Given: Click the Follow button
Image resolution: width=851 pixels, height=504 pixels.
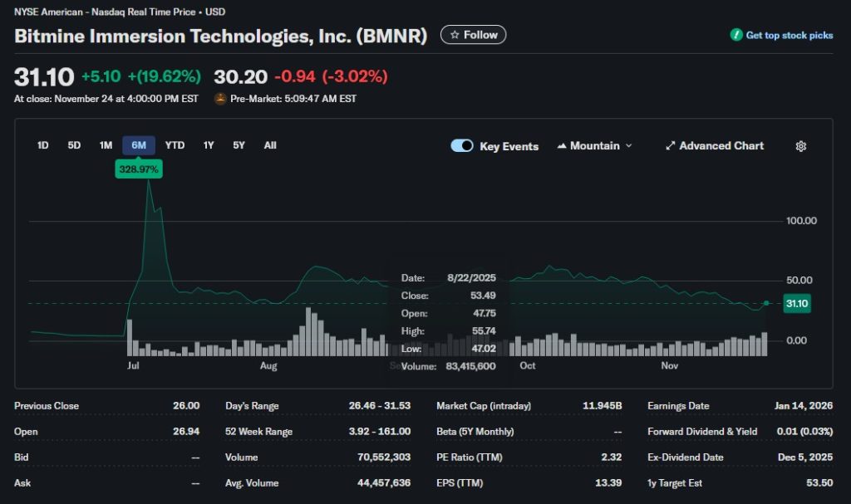Looking at the screenshot, I should click(473, 35).
